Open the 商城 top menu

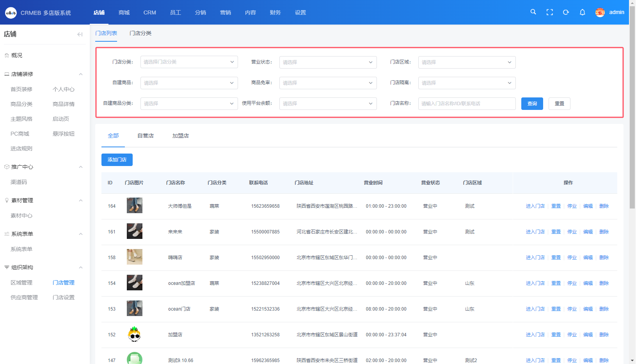click(x=124, y=12)
